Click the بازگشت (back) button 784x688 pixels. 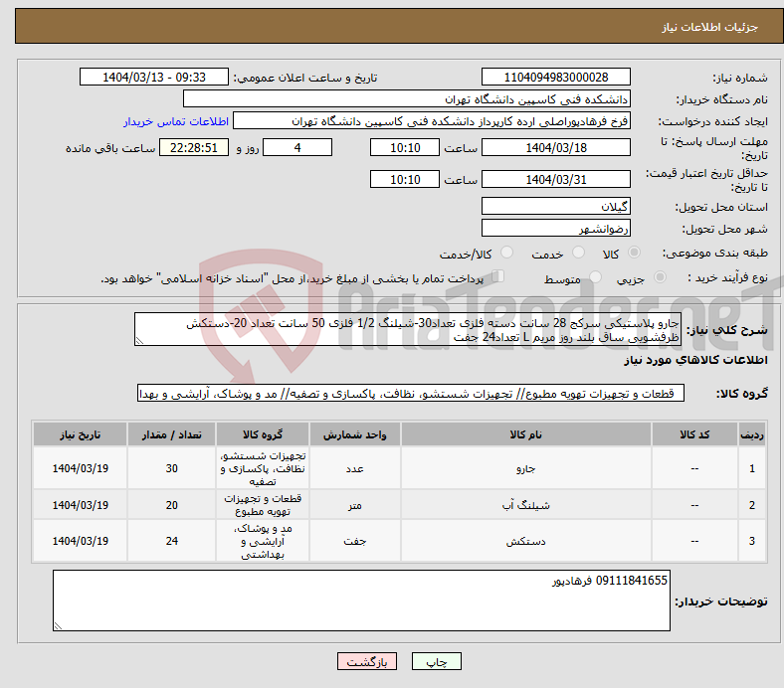coord(367,661)
